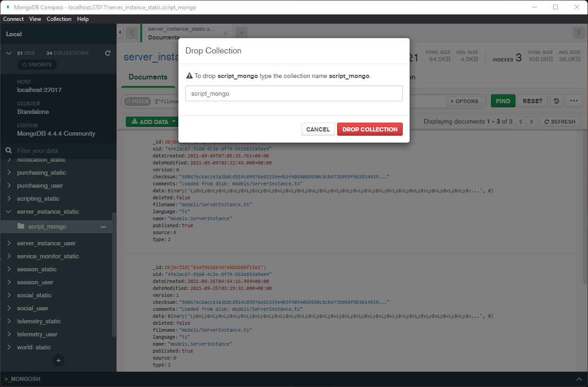Open the query bar more options ellipsis
The width and height of the screenshot is (588, 387).
coord(574,101)
